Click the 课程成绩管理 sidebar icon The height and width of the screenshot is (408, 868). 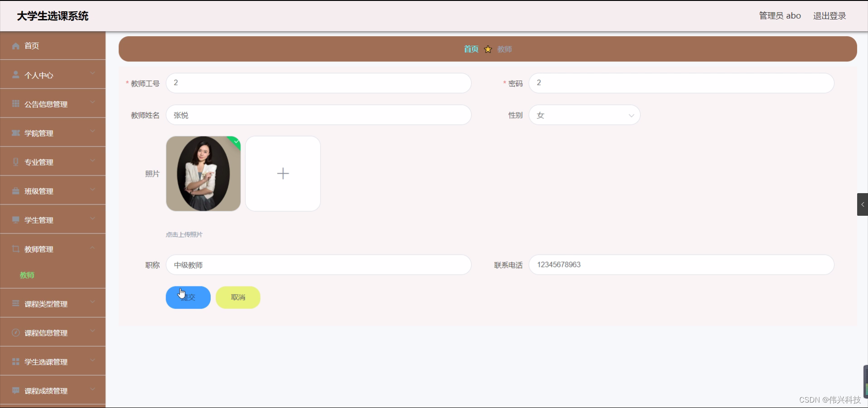click(15, 390)
